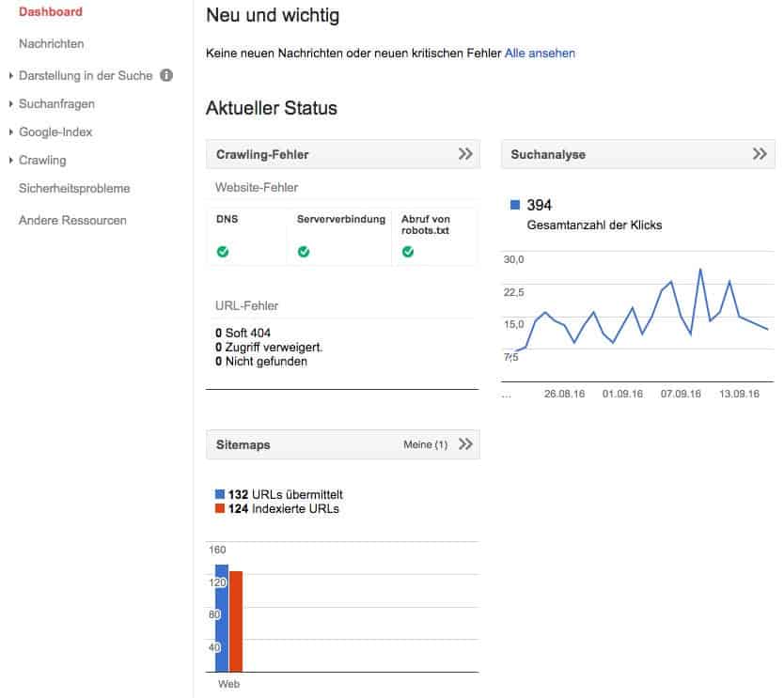The height and width of the screenshot is (698, 784).
Task: Toggle the URLs übermittelt legend entry
Action: tap(282, 494)
